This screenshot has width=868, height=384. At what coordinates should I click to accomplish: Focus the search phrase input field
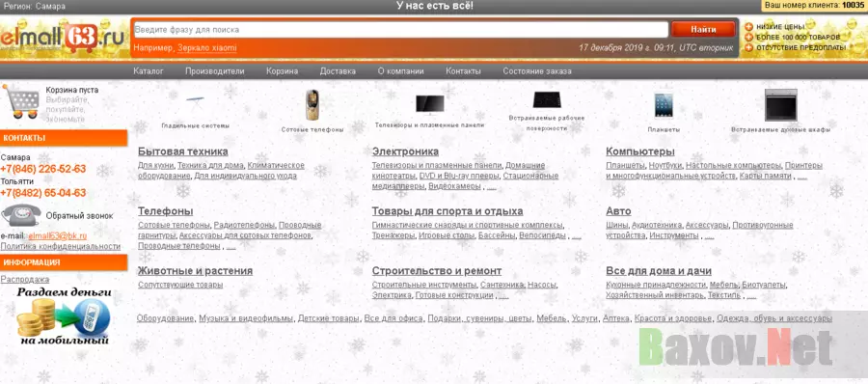400,30
